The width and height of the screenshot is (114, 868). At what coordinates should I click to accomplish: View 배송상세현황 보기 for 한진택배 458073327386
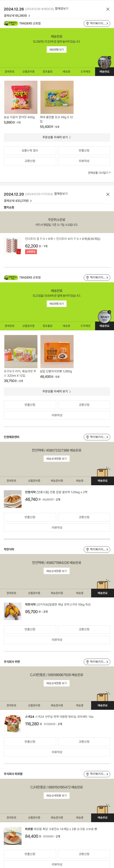point(57,459)
